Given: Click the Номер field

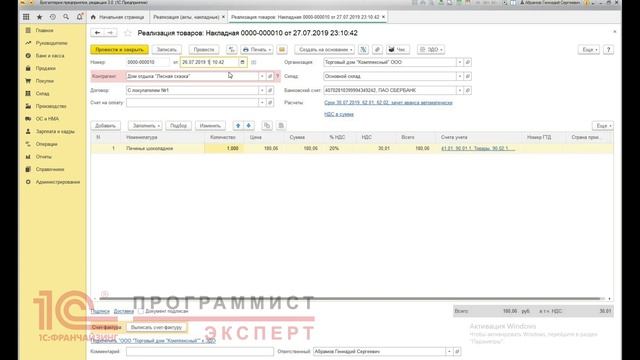Looking at the screenshot, I should pos(147,62).
